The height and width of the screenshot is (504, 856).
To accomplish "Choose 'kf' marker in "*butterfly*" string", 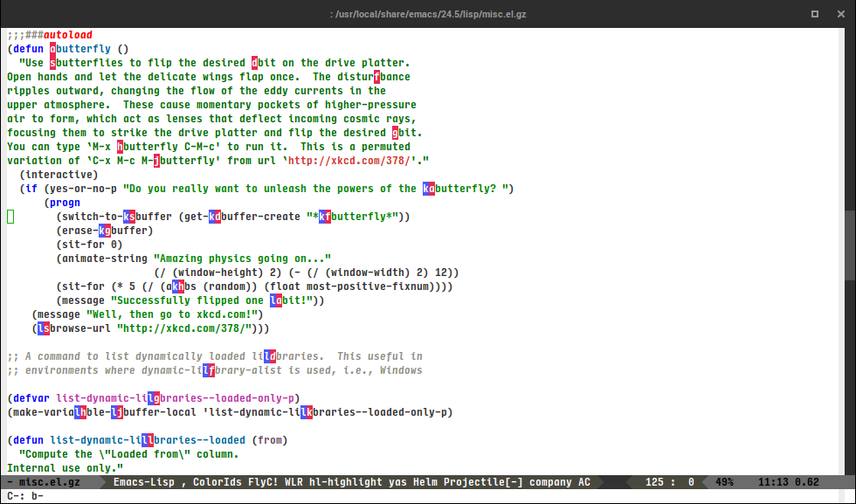I will 325,217.
